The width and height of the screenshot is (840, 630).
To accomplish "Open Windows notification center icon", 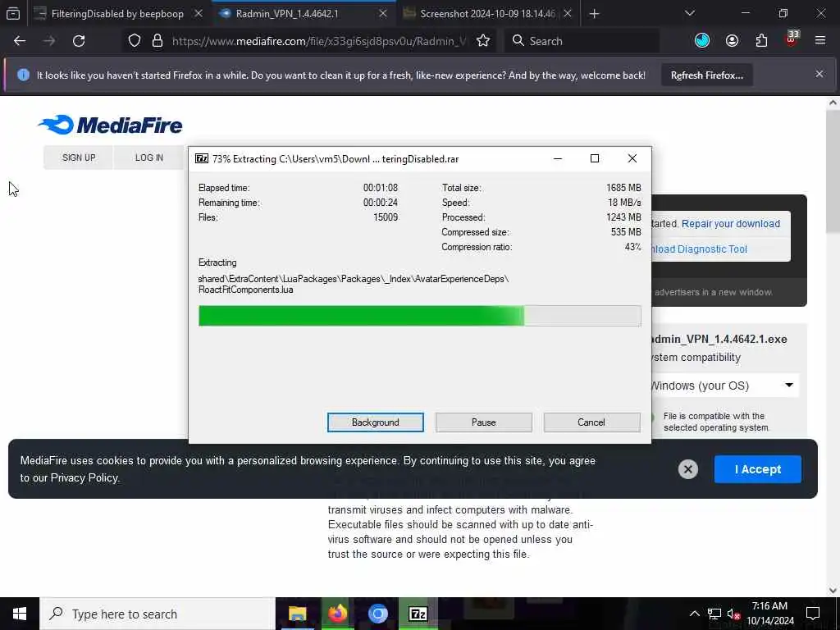I will [813, 614].
